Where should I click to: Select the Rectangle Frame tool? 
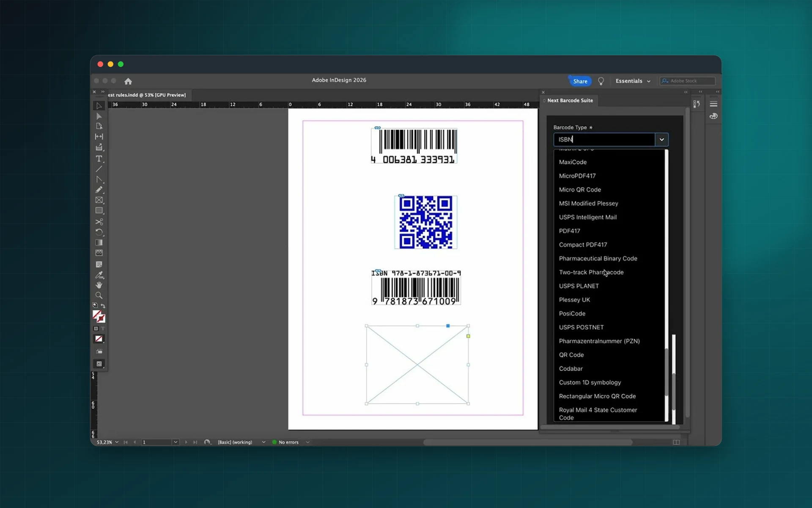coord(99,200)
